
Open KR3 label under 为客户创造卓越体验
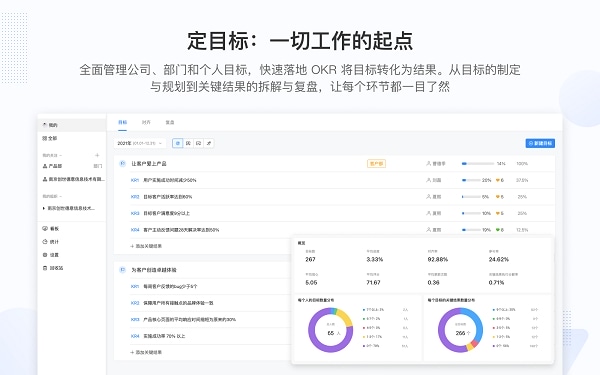pos(135,319)
